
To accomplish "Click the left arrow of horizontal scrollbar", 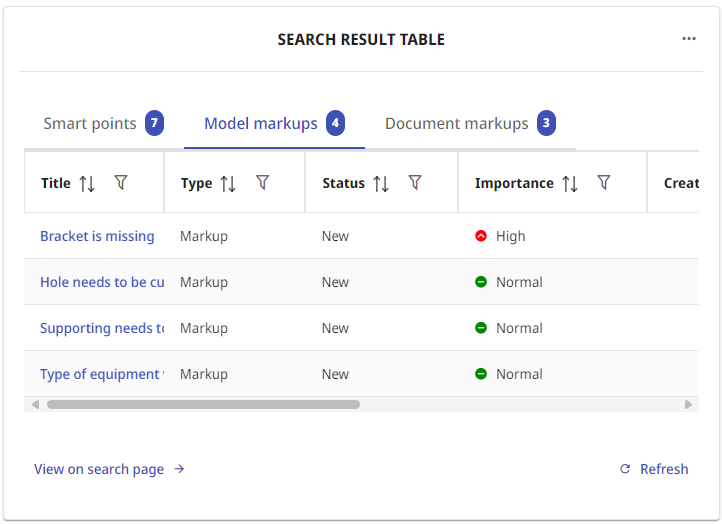I will pyautogui.click(x=35, y=404).
